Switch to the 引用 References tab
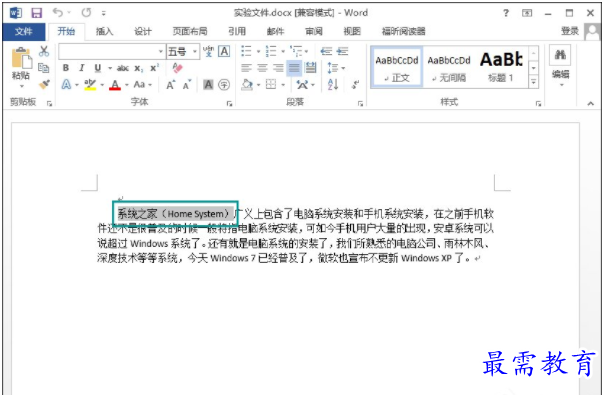The width and height of the screenshot is (604, 395). click(237, 32)
